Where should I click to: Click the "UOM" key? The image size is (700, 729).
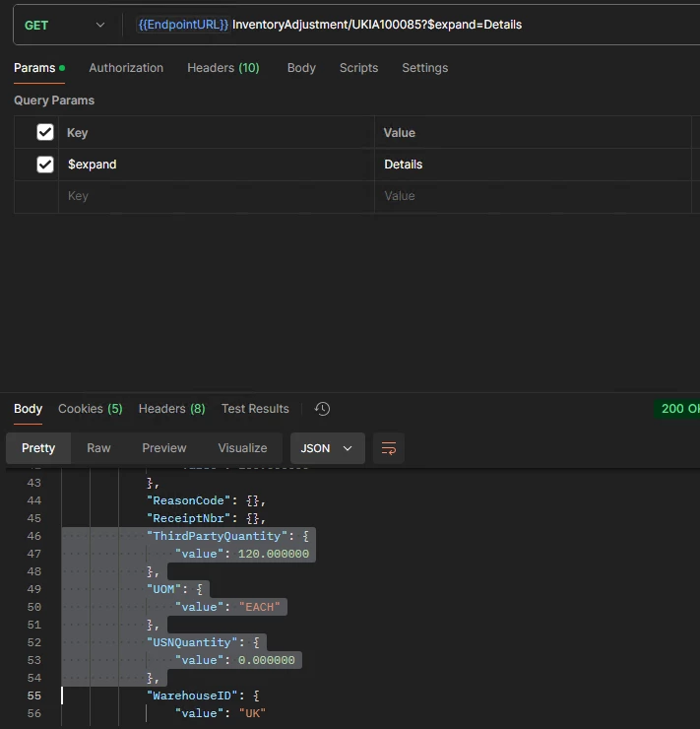point(163,589)
